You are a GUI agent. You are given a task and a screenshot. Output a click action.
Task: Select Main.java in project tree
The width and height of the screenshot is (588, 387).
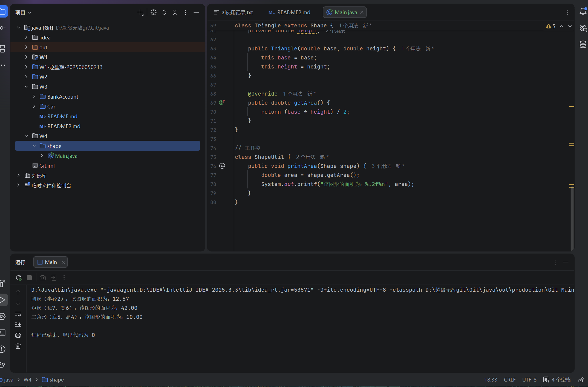pos(66,156)
